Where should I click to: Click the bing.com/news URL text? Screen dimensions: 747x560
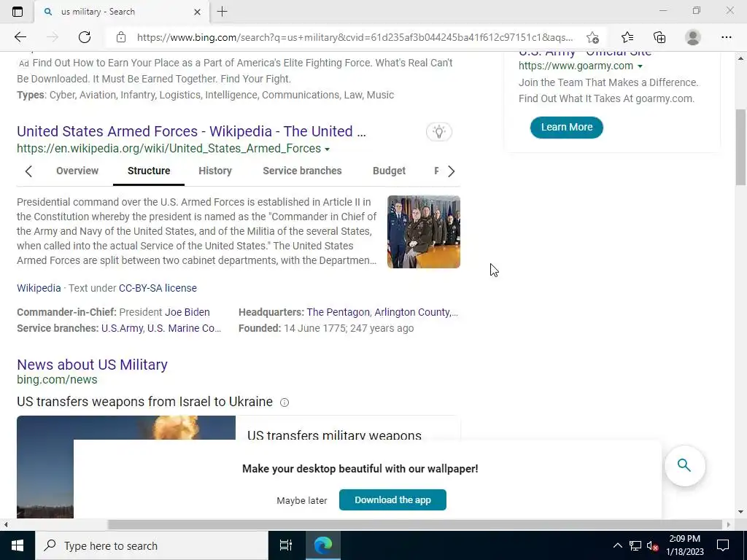(57, 379)
